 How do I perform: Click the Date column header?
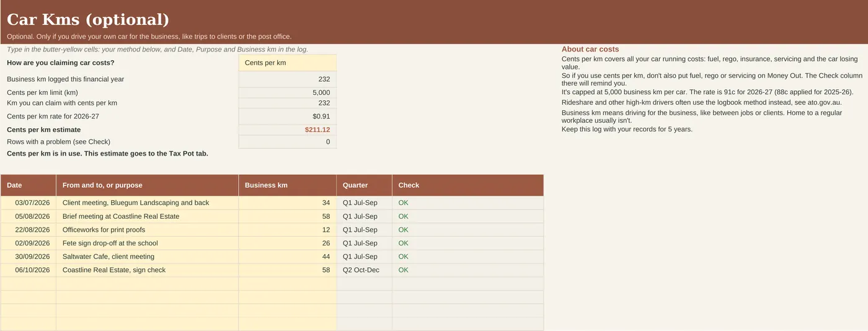point(29,185)
